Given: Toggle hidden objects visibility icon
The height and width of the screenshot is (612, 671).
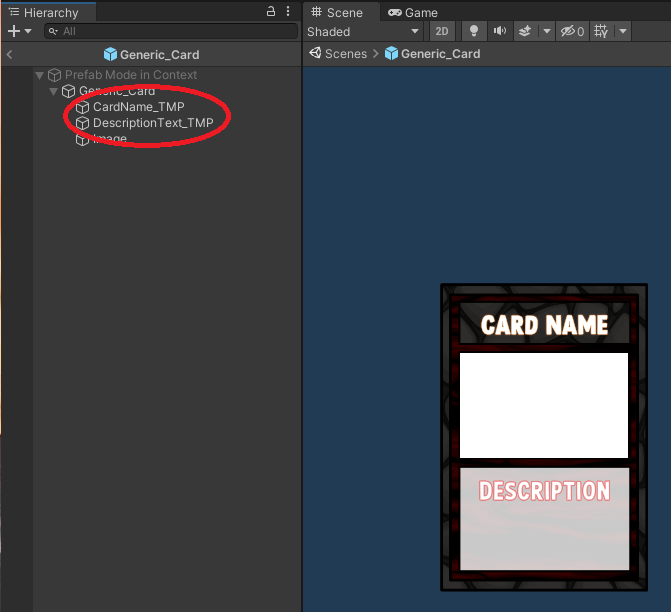Looking at the screenshot, I should [572, 31].
